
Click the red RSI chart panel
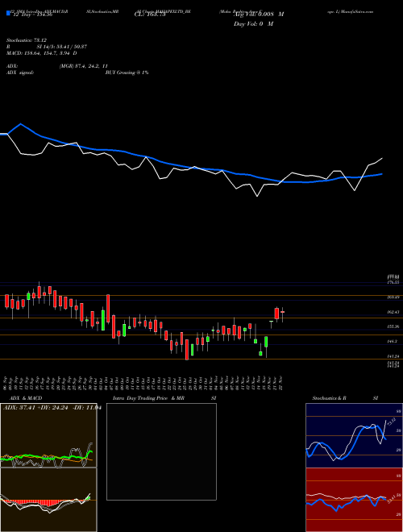[354, 500]
